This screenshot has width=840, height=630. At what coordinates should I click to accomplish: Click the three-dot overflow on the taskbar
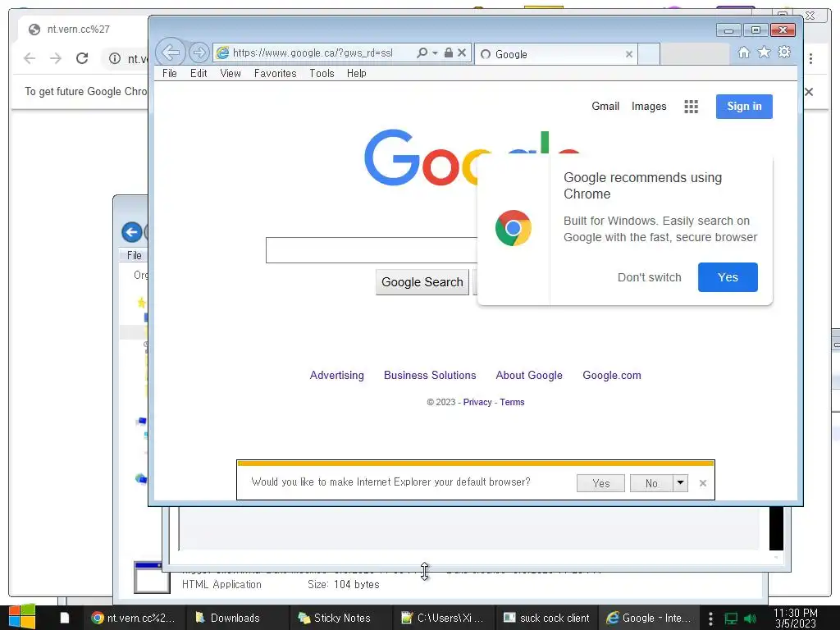click(x=710, y=619)
